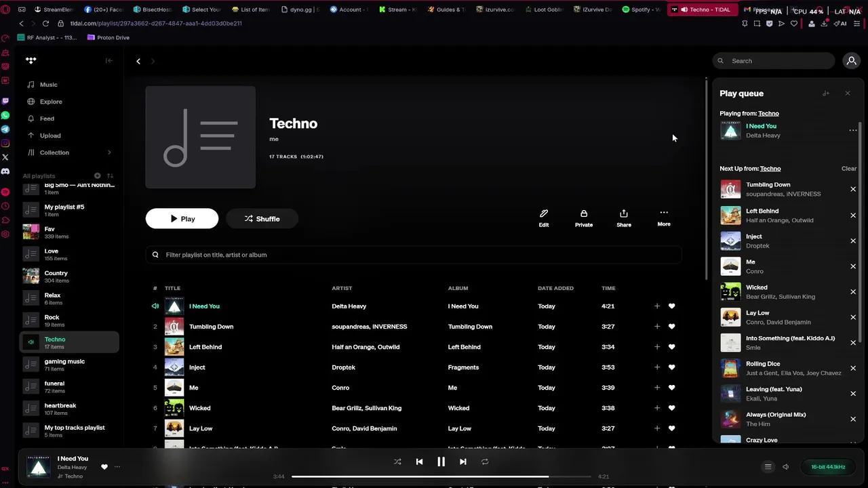The height and width of the screenshot is (488, 868).
Task: Open the Country playlist in sidebar
Action: pos(69,276)
